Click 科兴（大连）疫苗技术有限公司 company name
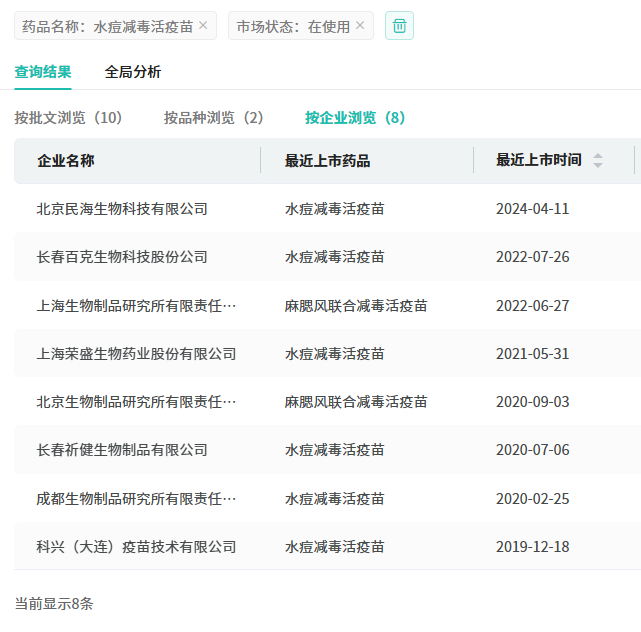This screenshot has width=641, height=632. [136, 547]
